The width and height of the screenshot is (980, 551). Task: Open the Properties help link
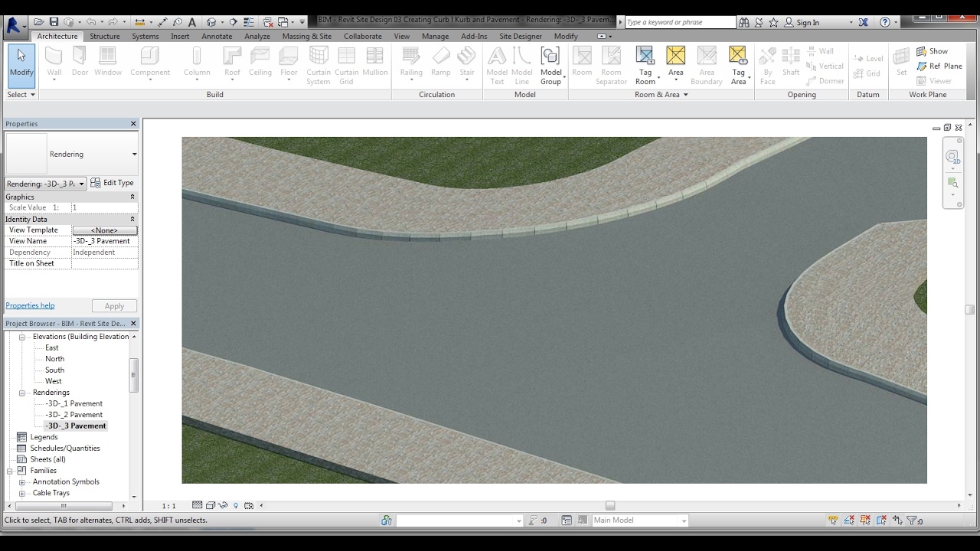30,305
